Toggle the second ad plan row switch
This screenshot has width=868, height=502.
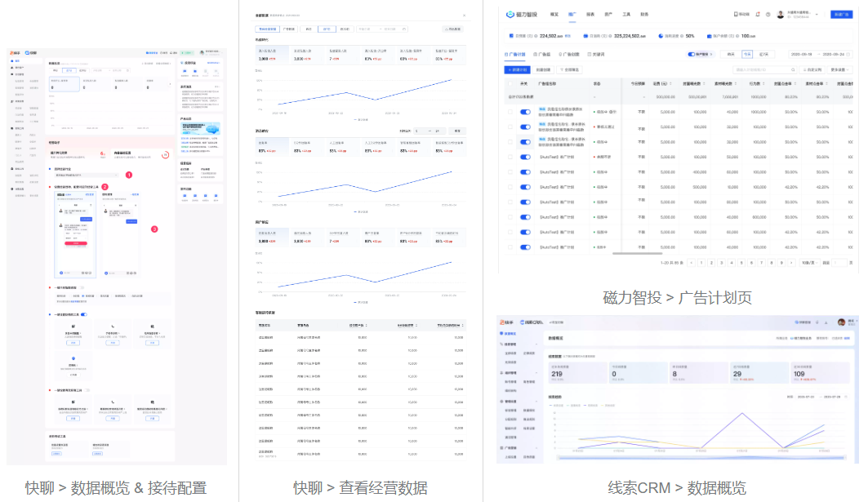tap(525, 127)
